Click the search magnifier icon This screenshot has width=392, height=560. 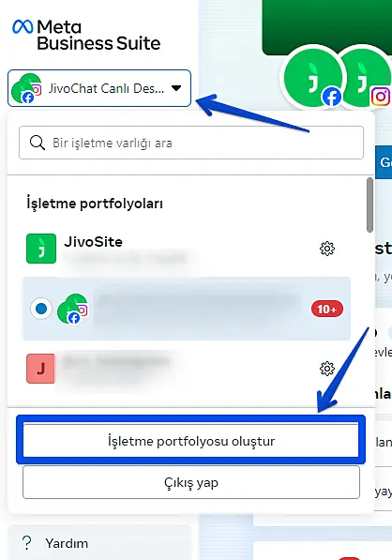coord(38,143)
